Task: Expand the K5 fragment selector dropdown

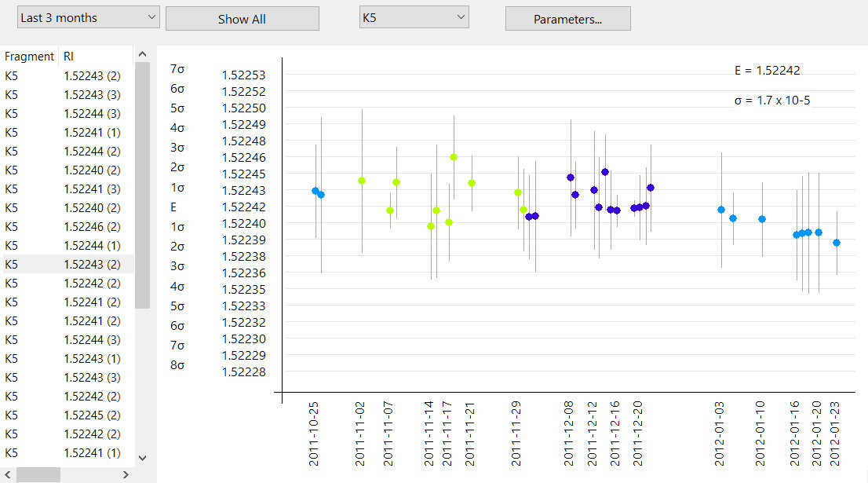Action: click(x=413, y=17)
